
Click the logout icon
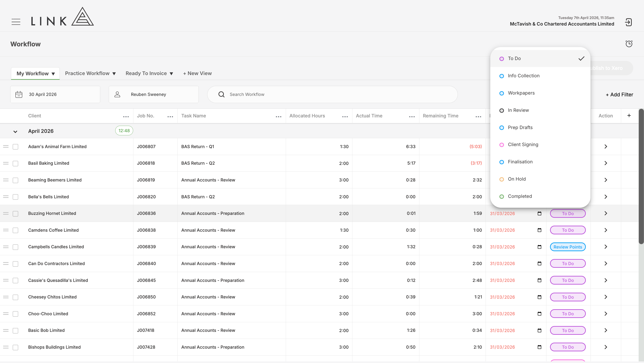[628, 22]
